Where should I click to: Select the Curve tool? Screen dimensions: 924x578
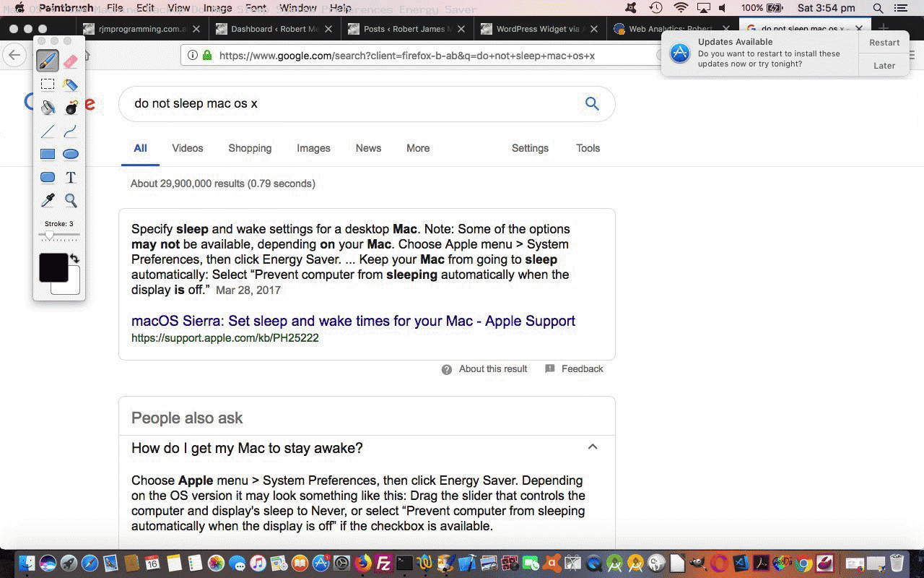tap(71, 131)
